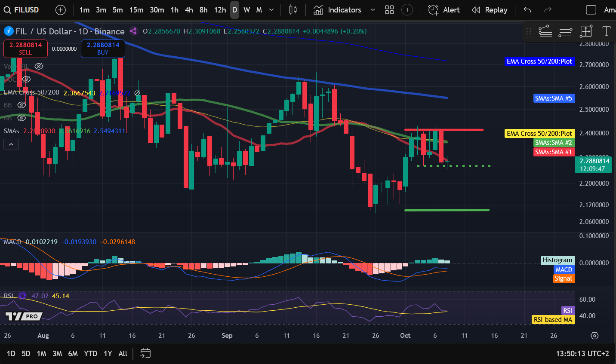The width and height of the screenshot is (616, 364).
Task: Open time axis settings gear icon
Action: (x=594, y=336)
